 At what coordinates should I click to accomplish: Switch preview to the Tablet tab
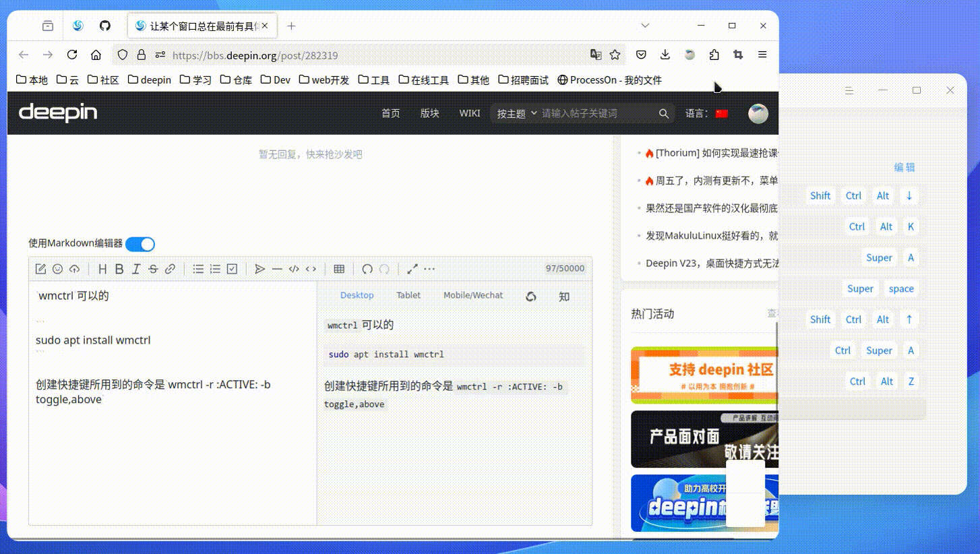408,295
